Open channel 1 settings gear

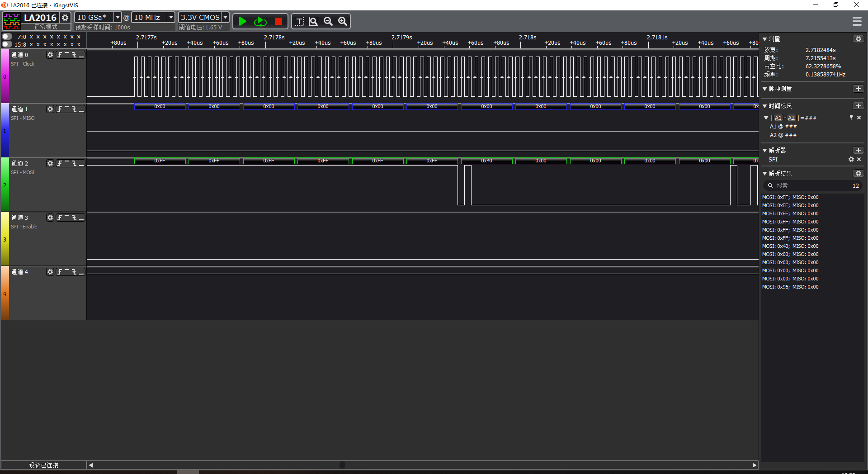pos(50,109)
